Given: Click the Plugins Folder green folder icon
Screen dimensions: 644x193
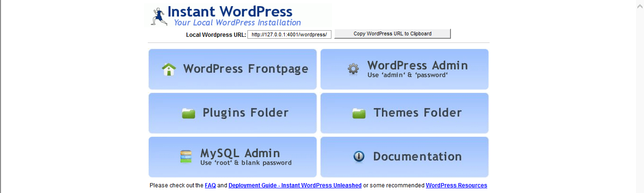Looking at the screenshot, I should tap(188, 113).
